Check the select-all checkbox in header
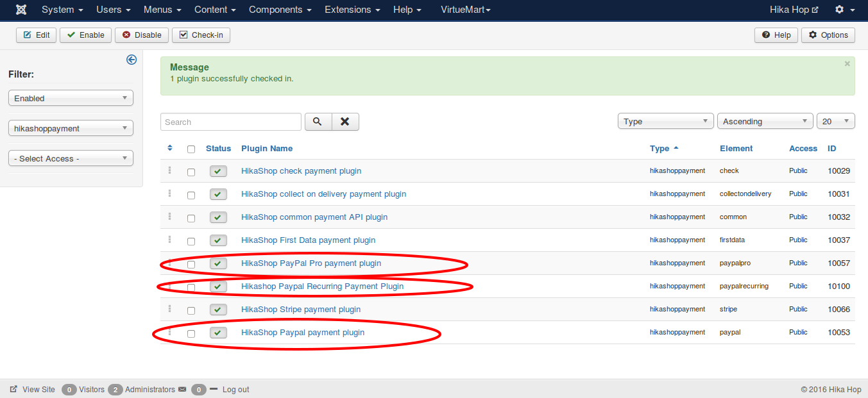 (x=191, y=149)
